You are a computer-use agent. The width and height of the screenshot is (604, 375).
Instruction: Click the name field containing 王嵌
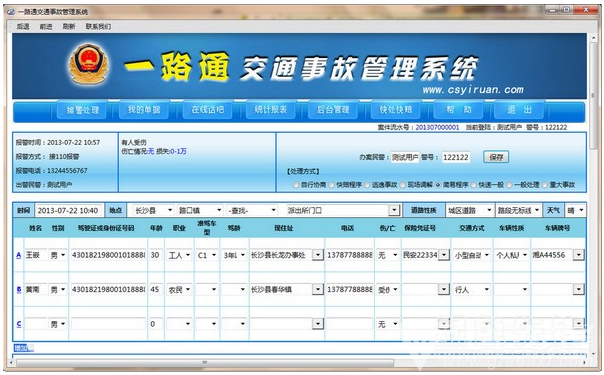click(x=36, y=255)
